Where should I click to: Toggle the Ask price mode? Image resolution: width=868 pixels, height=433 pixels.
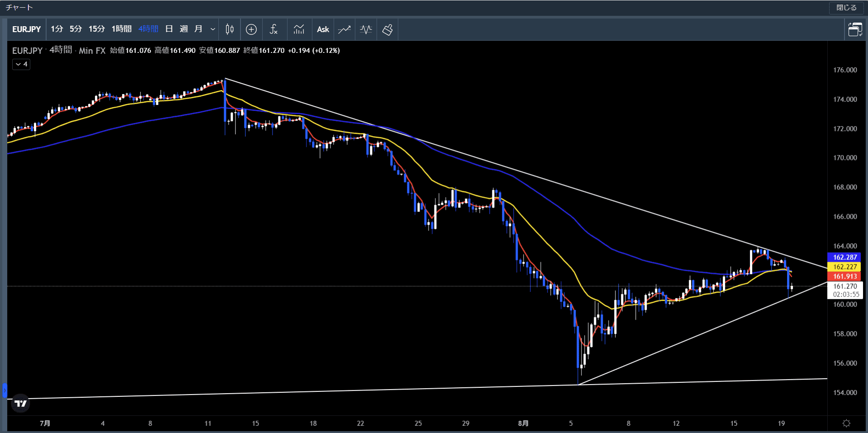[323, 29]
